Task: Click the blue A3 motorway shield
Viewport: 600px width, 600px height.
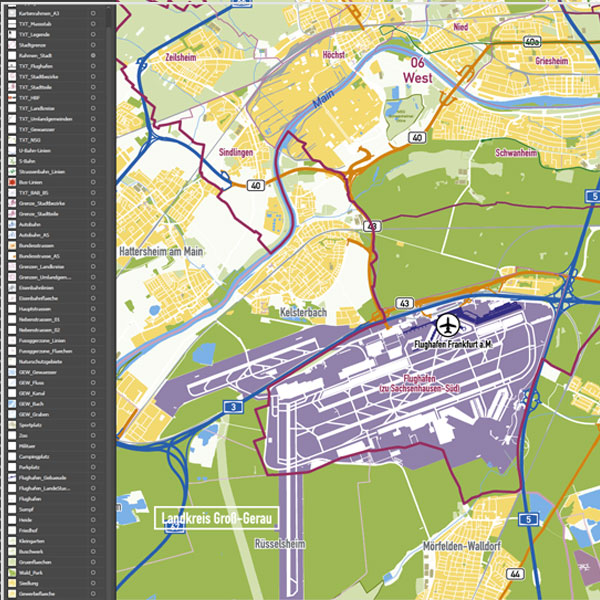Action: tap(233, 407)
